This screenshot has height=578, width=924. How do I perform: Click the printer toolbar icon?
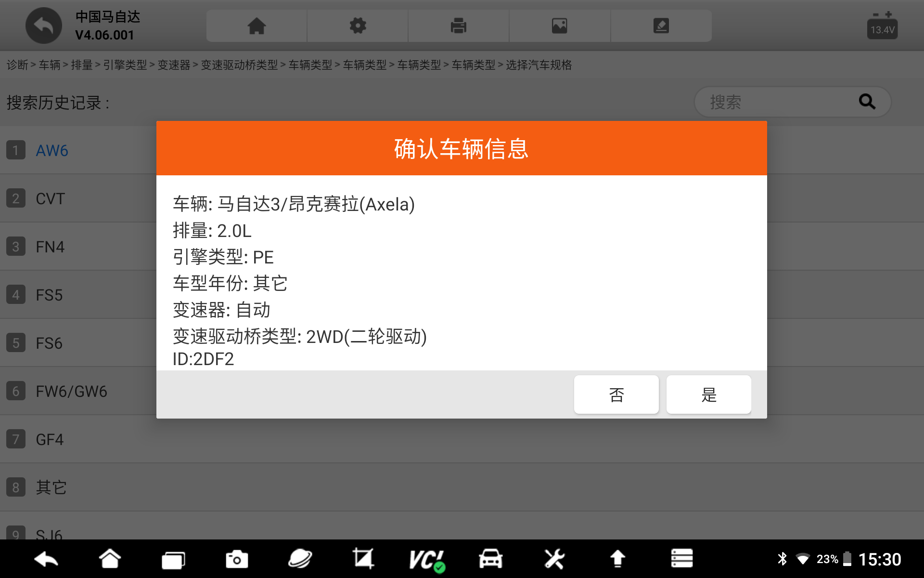(458, 26)
